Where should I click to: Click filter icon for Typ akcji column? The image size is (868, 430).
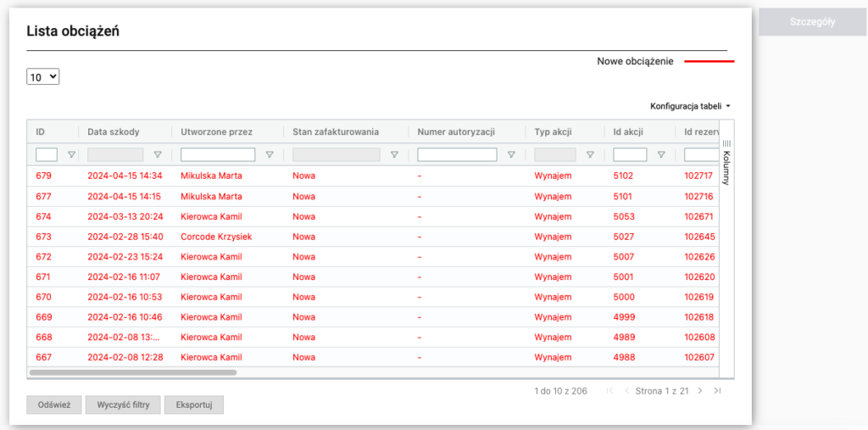point(590,155)
